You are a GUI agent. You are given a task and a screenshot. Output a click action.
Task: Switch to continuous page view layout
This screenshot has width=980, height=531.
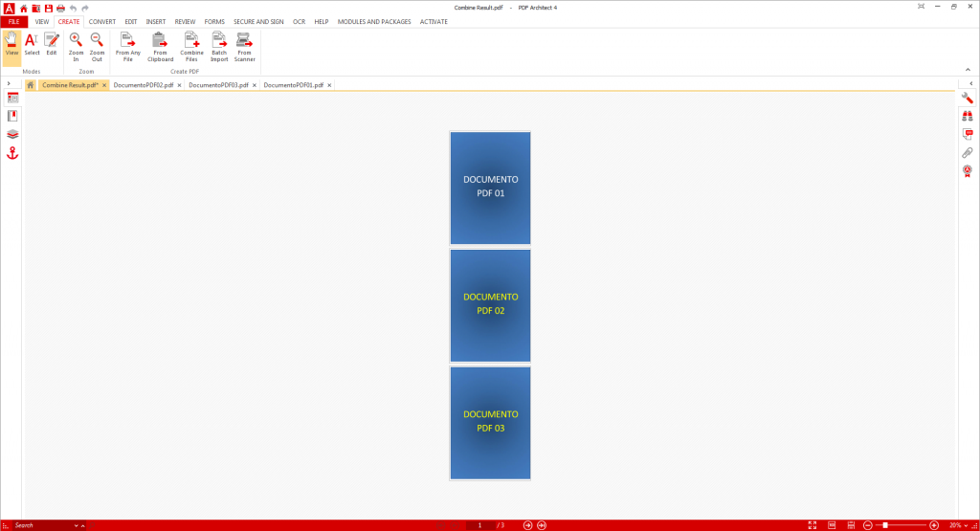click(x=851, y=525)
